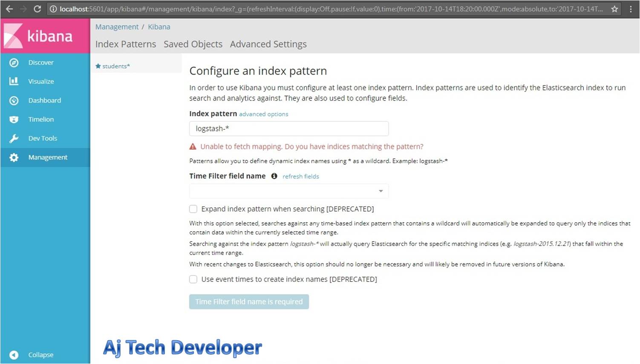640x364 pixels.
Task: Click the Index pattern logstash-* input field
Action: (289, 129)
